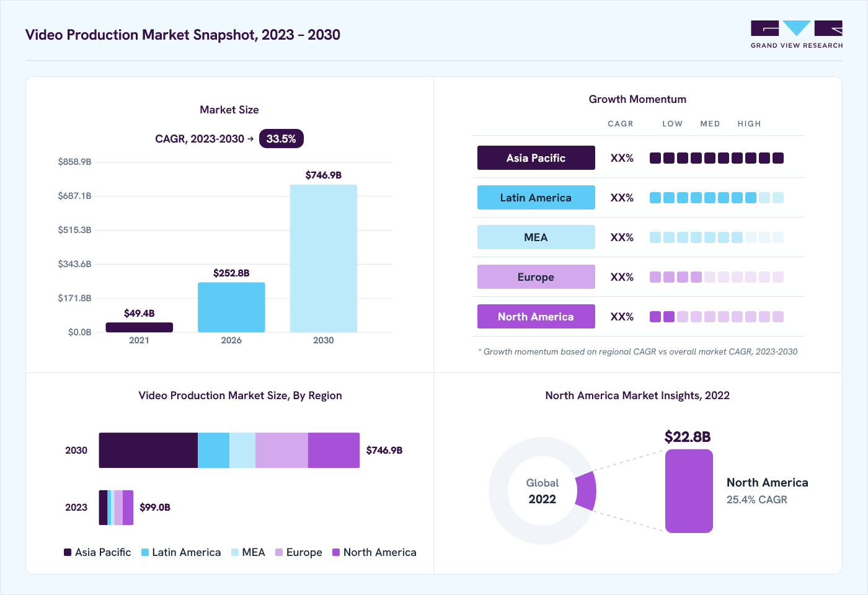Screen dimensions: 868x595
Task: Click the MEA XX% CAGR value
Action: coord(622,237)
